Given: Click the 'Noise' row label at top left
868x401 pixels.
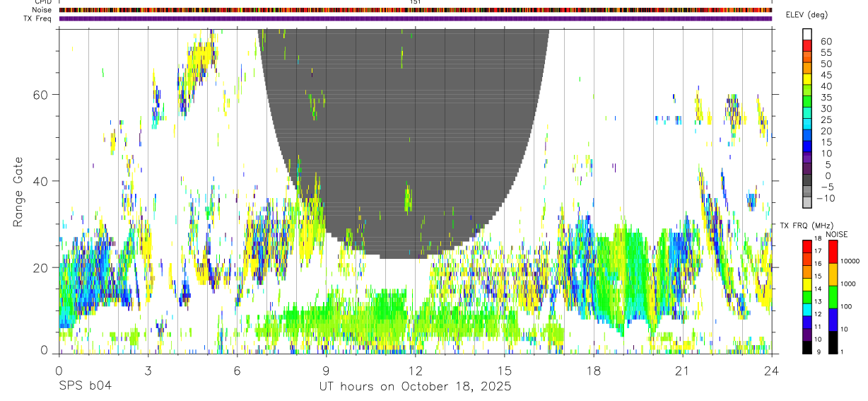Looking at the screenshot, I should (42, 10).
